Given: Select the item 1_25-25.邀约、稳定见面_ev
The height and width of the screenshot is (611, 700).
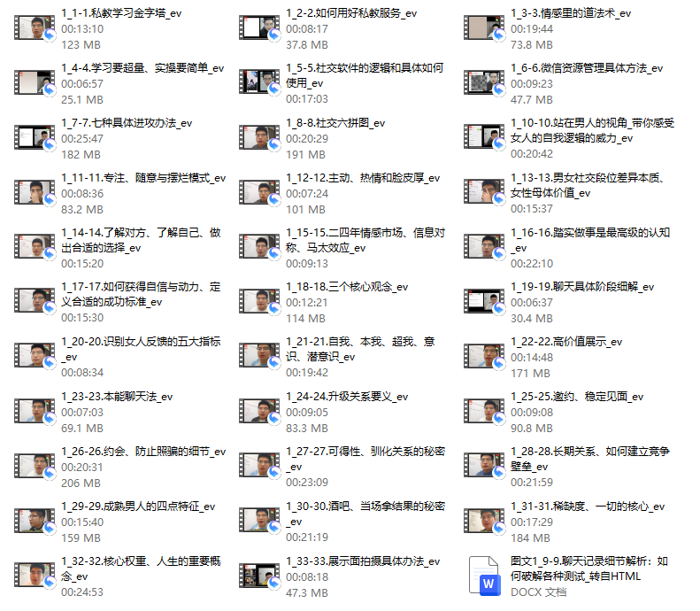Looking at the screenshot, I should [577, 397].
